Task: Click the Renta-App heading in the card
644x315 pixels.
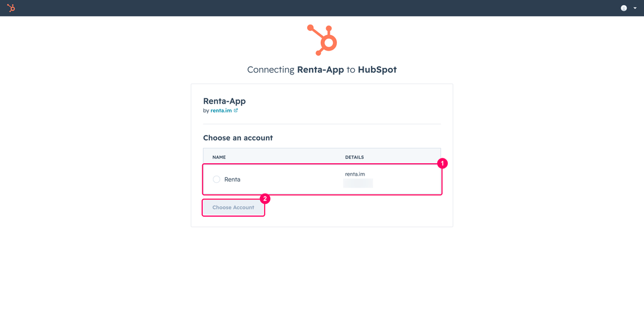Action: (x=224, y=101)
